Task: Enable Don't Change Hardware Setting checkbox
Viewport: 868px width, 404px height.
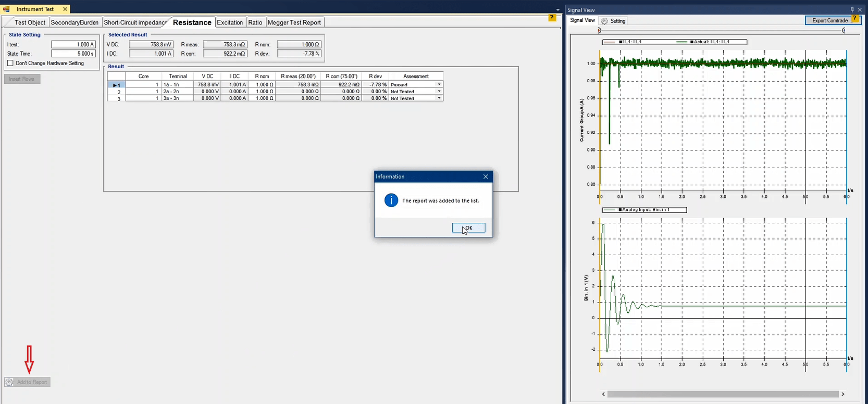Action: tap(10, 63)
